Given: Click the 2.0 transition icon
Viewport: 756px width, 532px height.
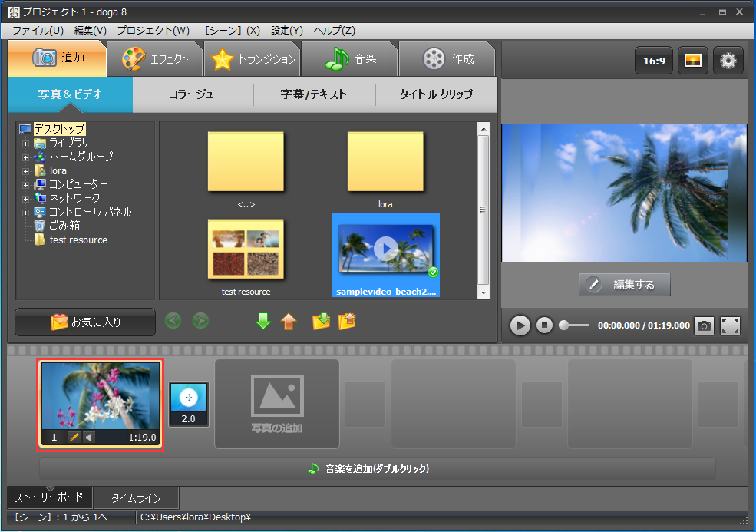Looking at the screenshot, I should (189, 405).
